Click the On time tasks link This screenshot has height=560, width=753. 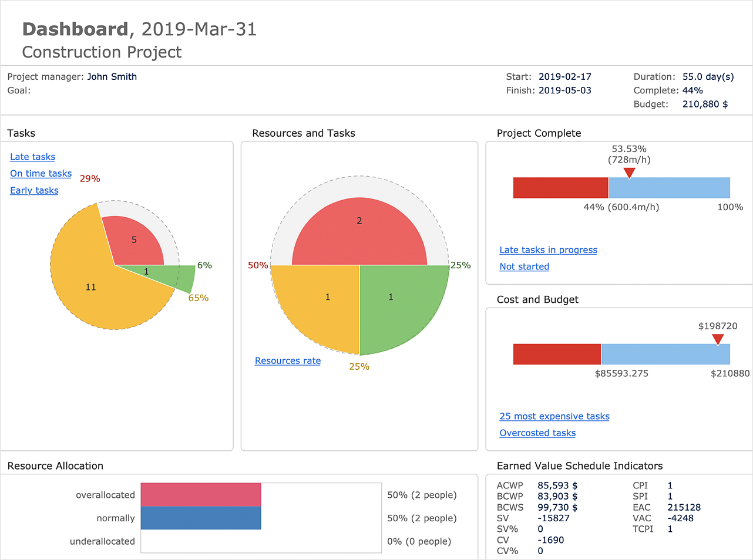click(41, 174)
